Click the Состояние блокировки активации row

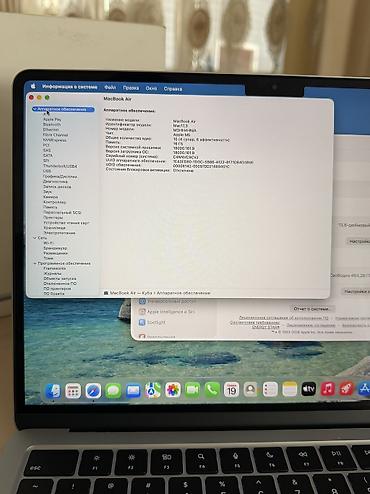click(x=150, y=170)
